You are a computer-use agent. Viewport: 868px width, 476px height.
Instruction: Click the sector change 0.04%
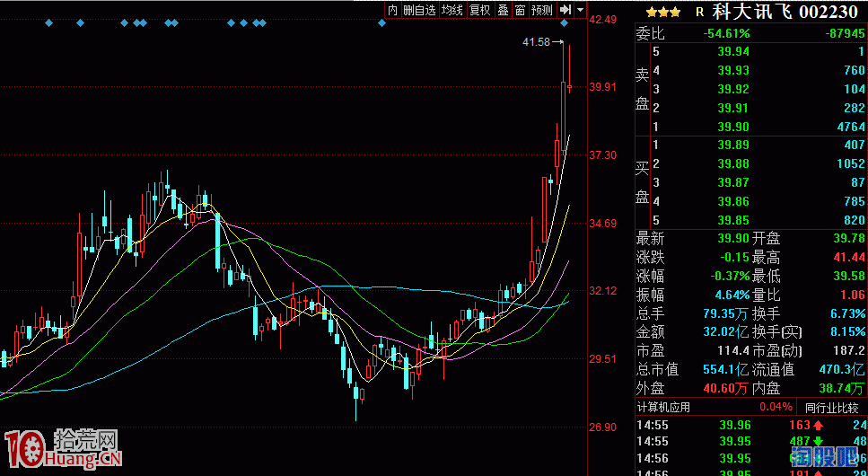point(776,407)
